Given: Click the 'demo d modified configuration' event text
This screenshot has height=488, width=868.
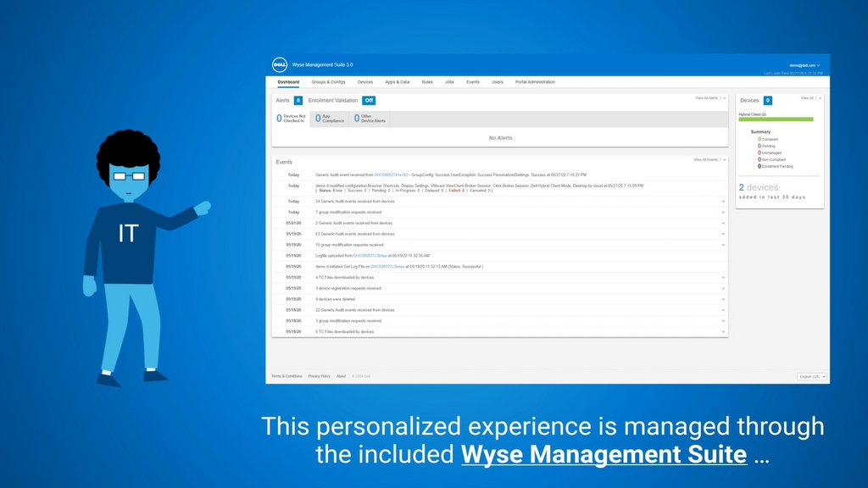Looking at the screenshot, I should tap(480, 186).
